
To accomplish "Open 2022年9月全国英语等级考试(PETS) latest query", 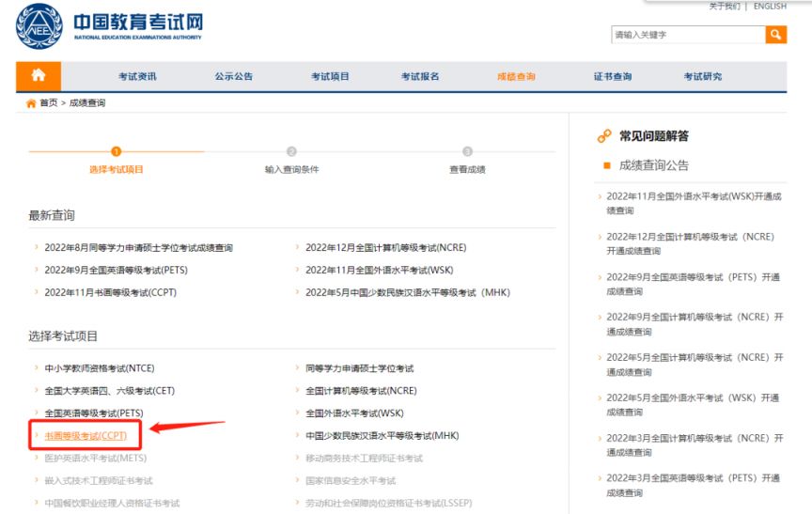I will click(116, 271).
